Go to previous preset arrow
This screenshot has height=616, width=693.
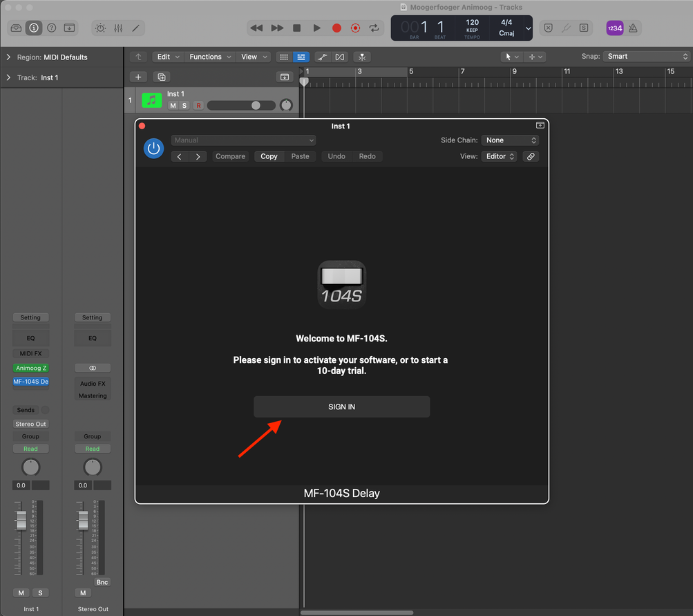tap(180, 156)
